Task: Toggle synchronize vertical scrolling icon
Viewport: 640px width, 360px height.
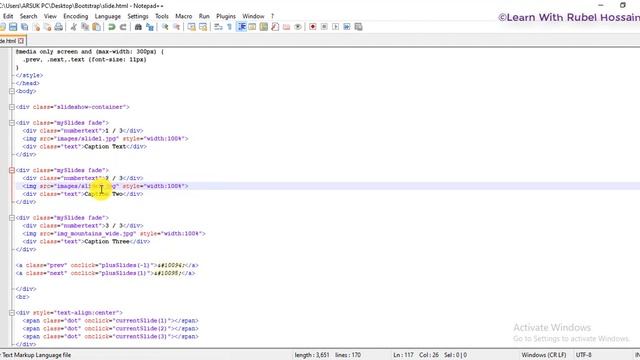Action: (x=191, y=27)
